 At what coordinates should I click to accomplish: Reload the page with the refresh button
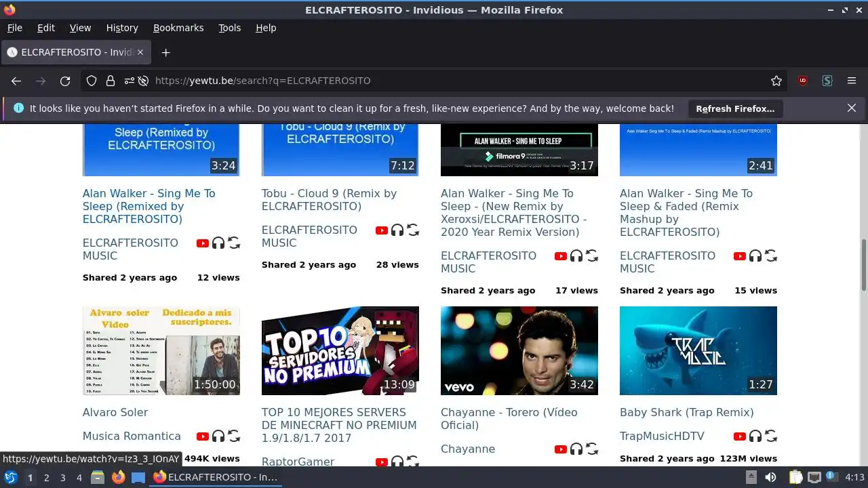(65, 81)
